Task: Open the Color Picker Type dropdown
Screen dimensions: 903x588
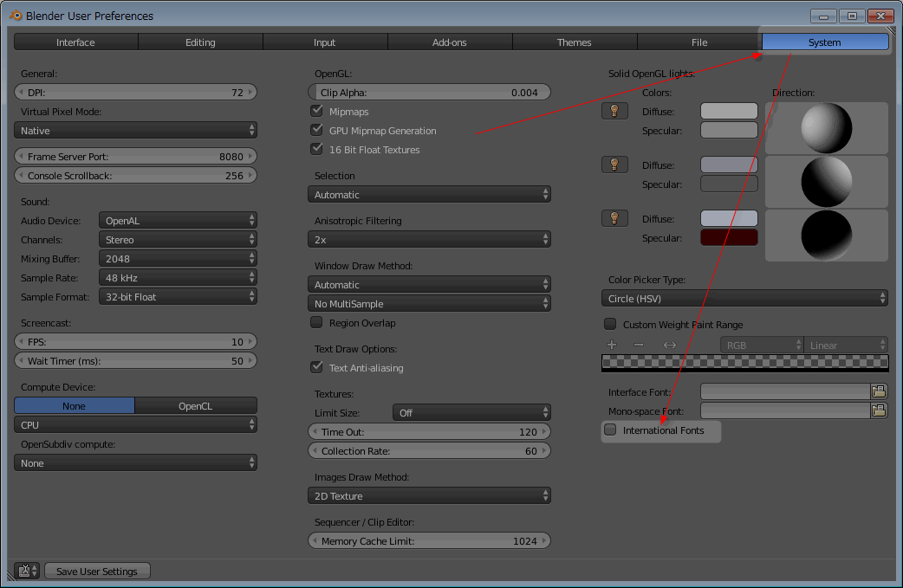Action: 744,298
